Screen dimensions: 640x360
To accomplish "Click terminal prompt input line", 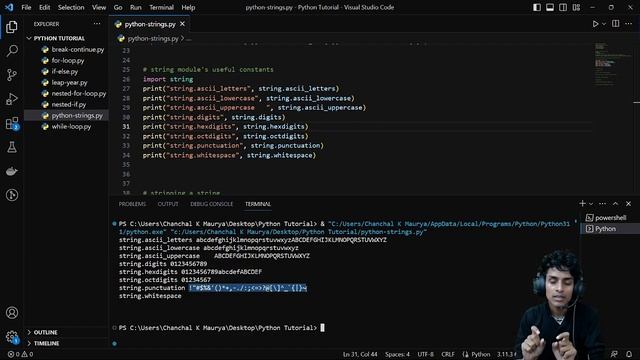I will (x=221, y=328).
